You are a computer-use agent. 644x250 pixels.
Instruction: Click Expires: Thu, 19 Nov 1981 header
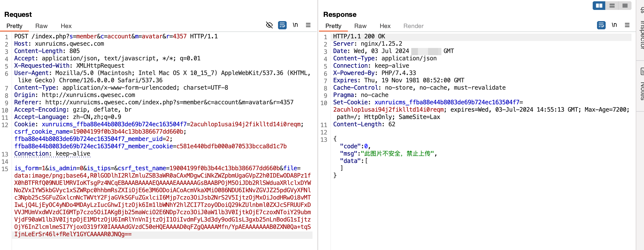(399, 80)
